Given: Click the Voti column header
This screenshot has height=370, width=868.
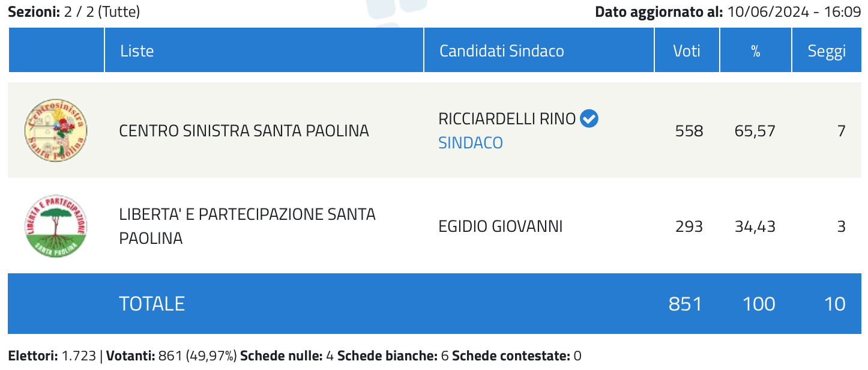Looking at the screenshot, I should [x=687, y=51].
